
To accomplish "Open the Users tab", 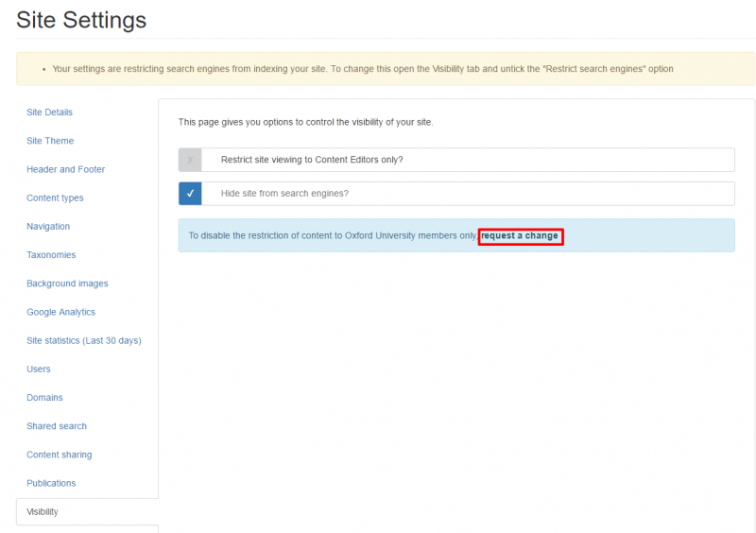I will point(39,369).
